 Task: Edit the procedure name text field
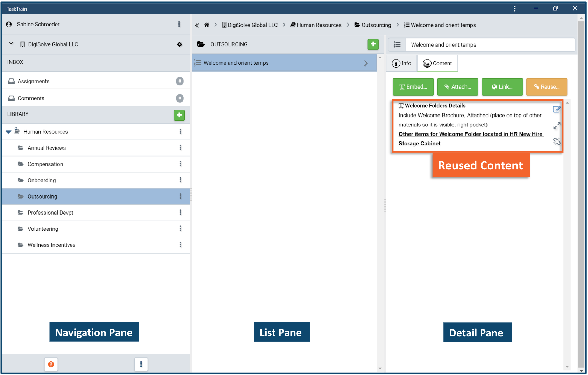pyautogui.click(x=490, y=45)
